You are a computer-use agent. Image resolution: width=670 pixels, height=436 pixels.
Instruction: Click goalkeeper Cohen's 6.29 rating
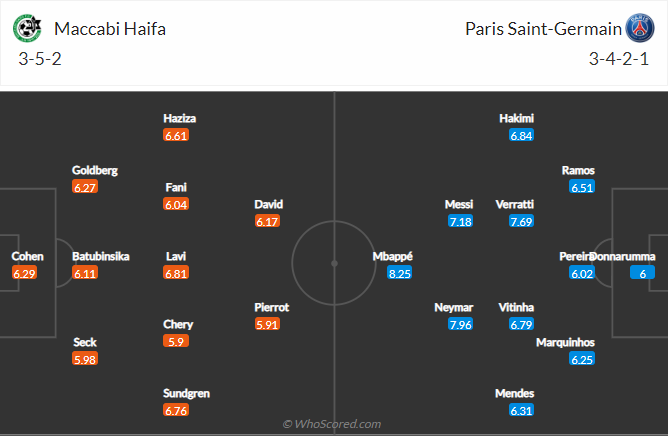[25, 273]
